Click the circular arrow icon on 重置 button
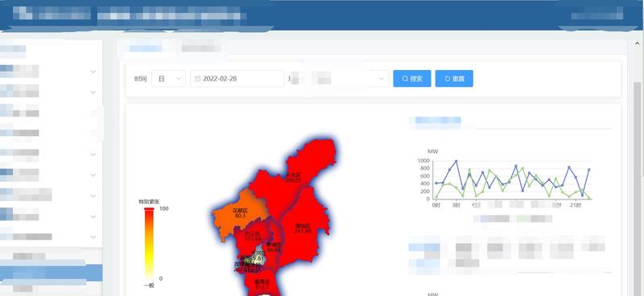Image resolution: width=644 pixels, height=296 pixels. point(448,79)
